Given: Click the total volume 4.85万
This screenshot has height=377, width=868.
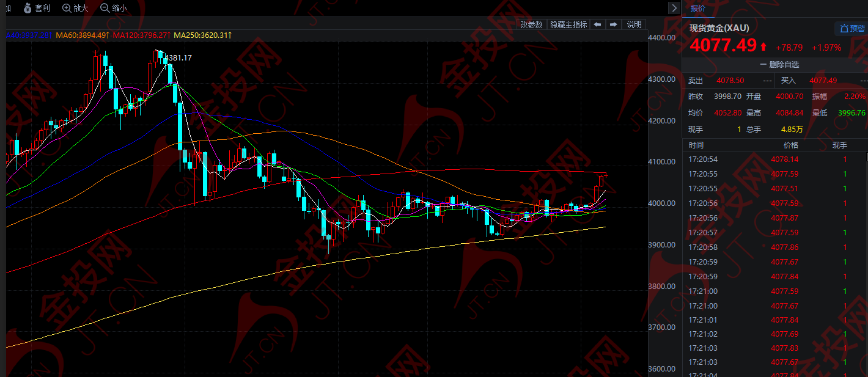Looking at the screenshot, I should [x=792, y=130].
